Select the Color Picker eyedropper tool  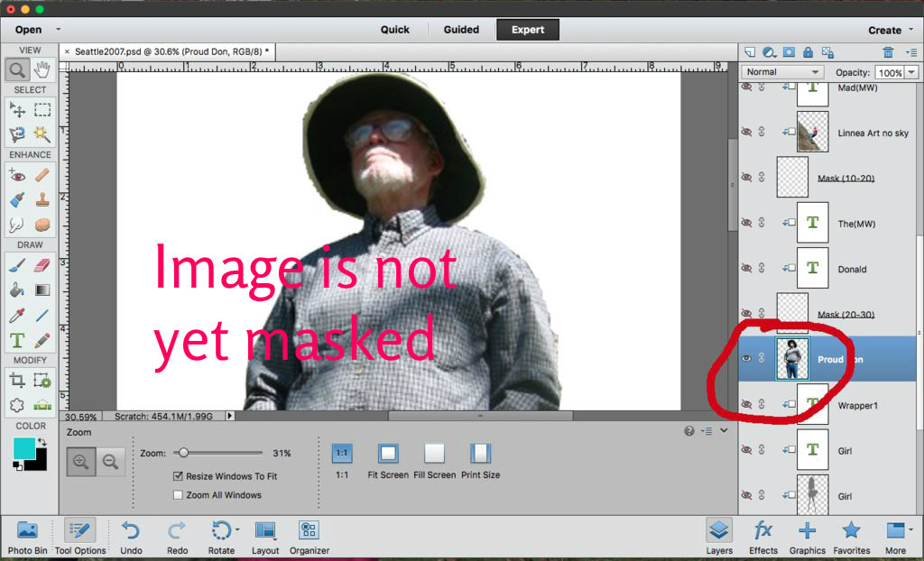(x=17, y=316)
